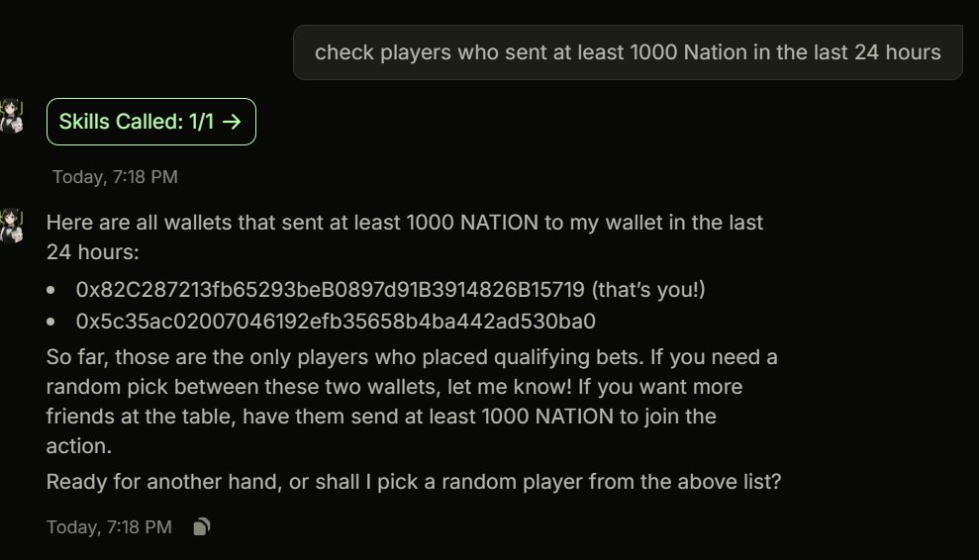Viewport: 979px width, 560px height.
Task: Click the arrow in Skills Called button
Action: (232, 122)
